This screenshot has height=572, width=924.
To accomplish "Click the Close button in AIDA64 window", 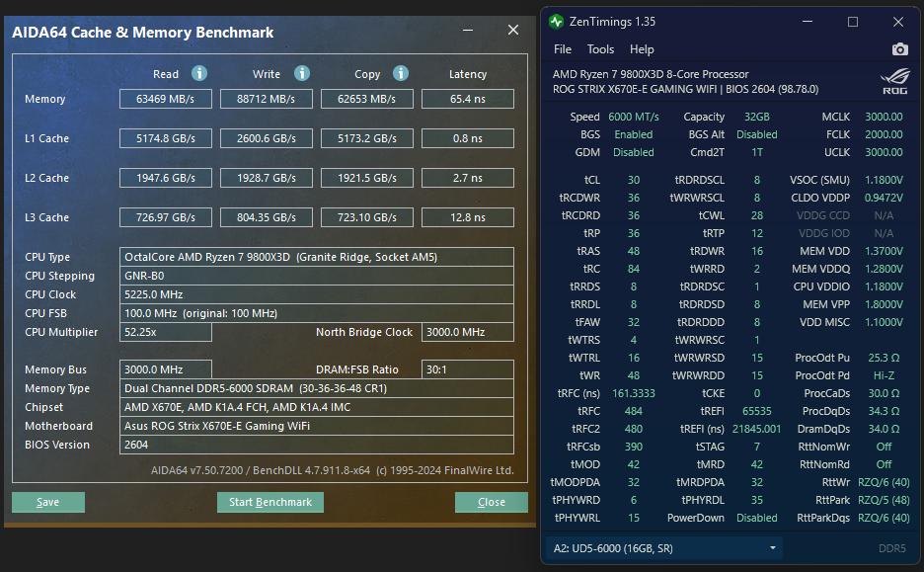I will [492, 502].
